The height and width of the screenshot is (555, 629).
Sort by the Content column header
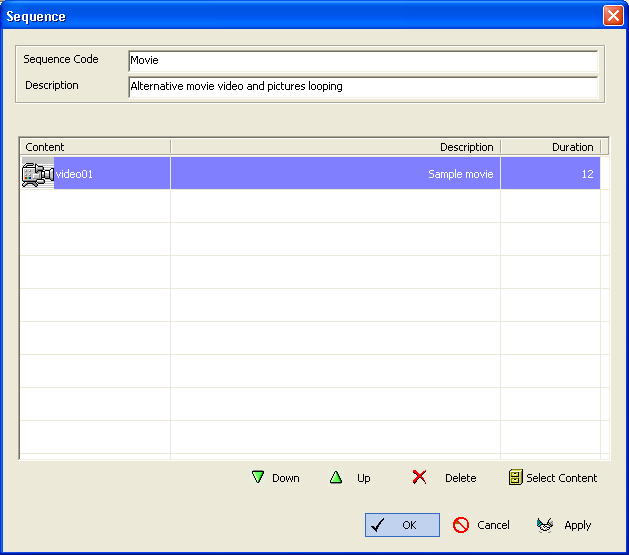(95, 147)
